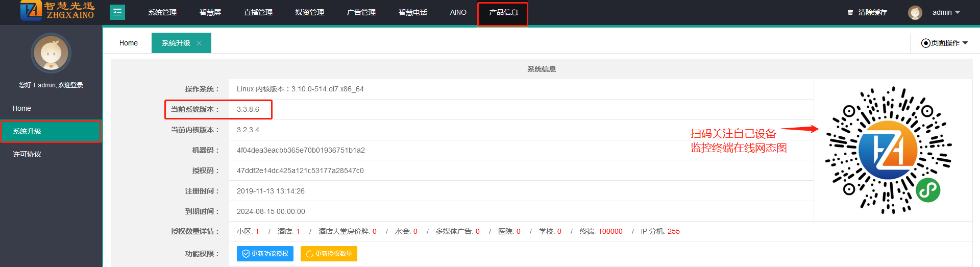This screenshot has height=267, width=980.
Task: Click the sidebar collapse hamburger icon
Action: [x=117, y=12]
